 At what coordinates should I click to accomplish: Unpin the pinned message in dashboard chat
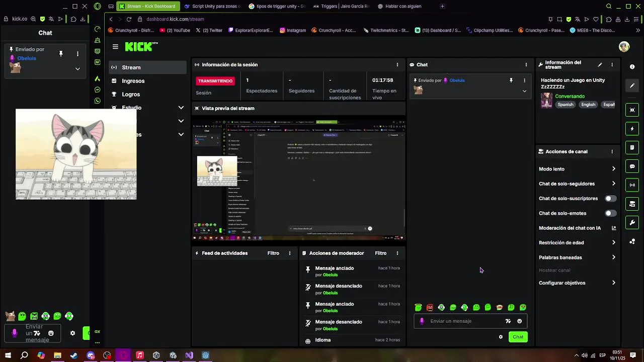click(x=511, y=80)
